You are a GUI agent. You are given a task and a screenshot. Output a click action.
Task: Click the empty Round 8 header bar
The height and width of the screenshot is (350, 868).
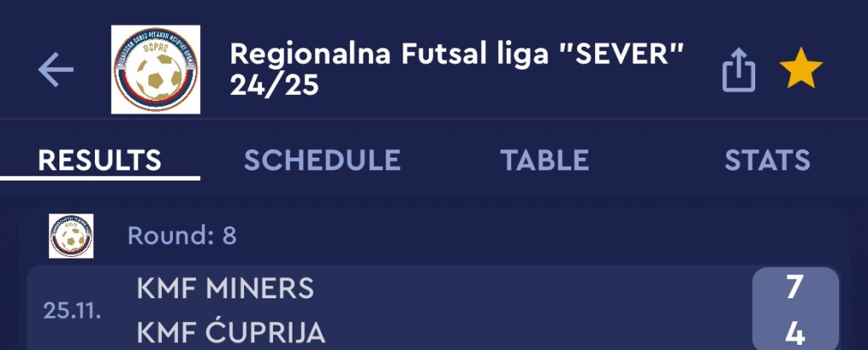pos(542,236)
